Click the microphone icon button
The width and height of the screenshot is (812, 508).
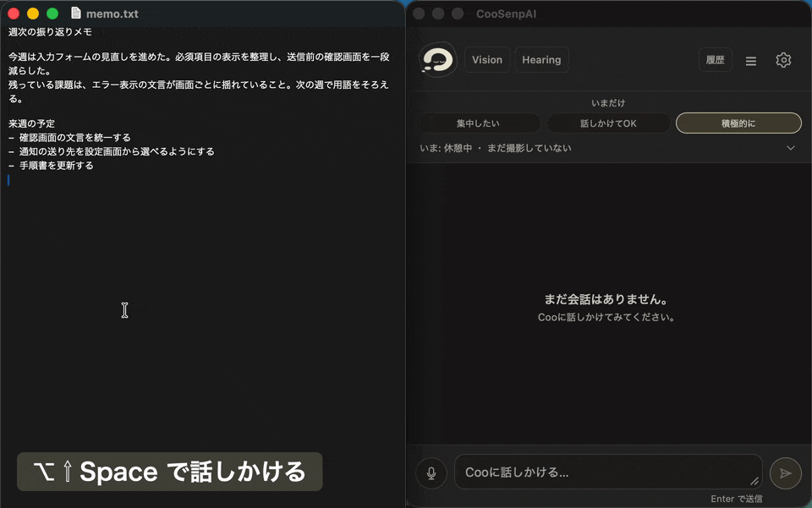(x=431, y=472)
